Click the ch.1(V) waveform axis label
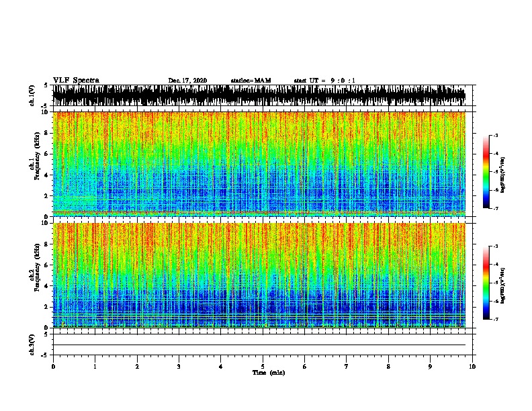 pos(32,95)
